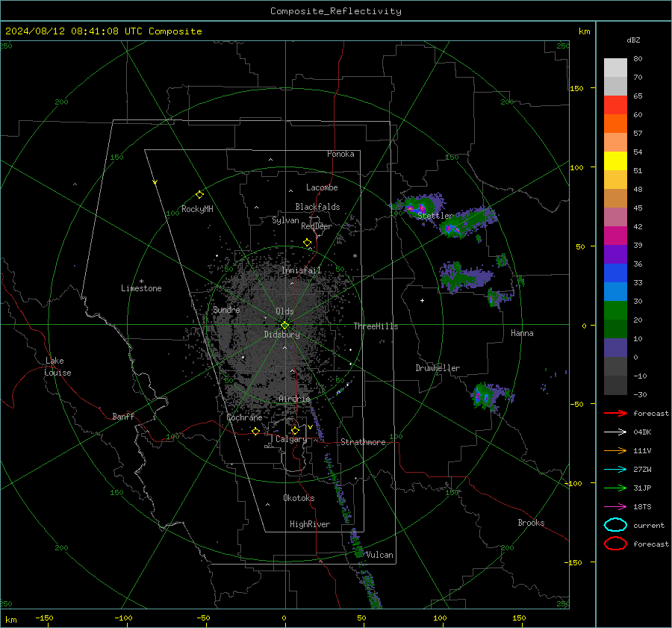Click the storm cell southeast of Drumheller

coord(488,397)
